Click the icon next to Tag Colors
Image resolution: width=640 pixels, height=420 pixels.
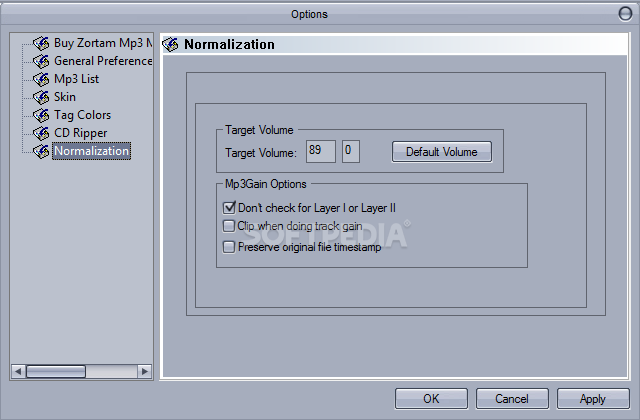pyautogui.click(x=41, y=115)
